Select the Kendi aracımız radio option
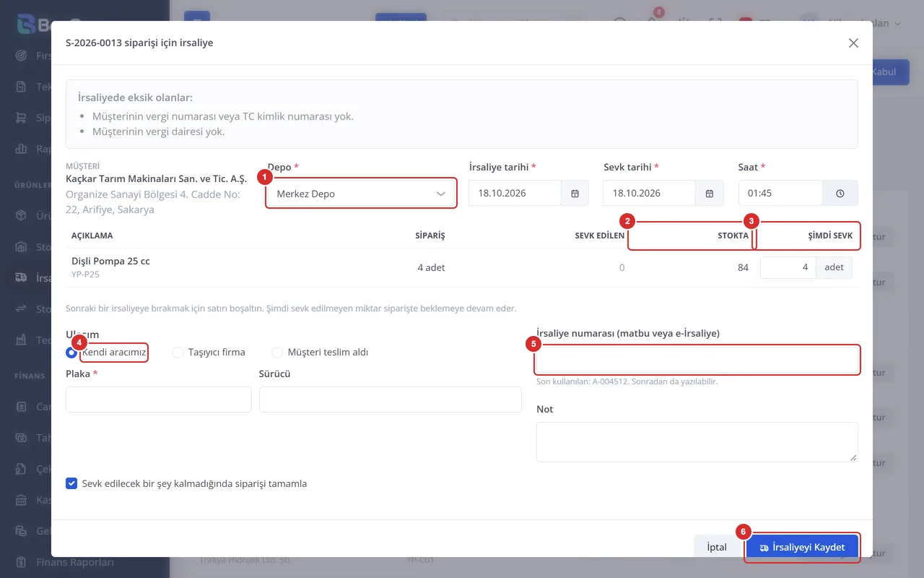Viewport: 924px width, 578px height. [71, 353]
